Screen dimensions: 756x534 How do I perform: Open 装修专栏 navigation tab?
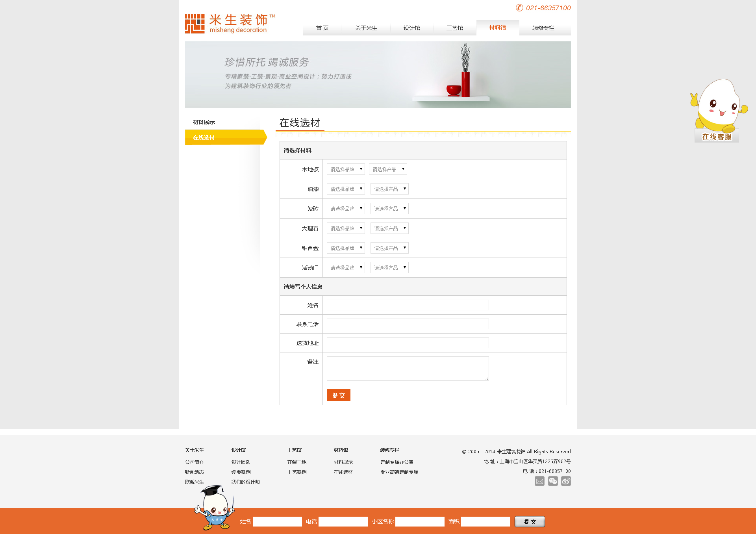click(543, 28)
